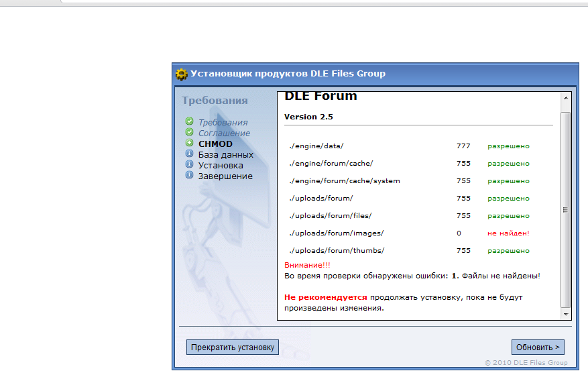Select the CHMOD step in sidebar
This screenshot has height=377, width=588.
(x=215, y=144)
